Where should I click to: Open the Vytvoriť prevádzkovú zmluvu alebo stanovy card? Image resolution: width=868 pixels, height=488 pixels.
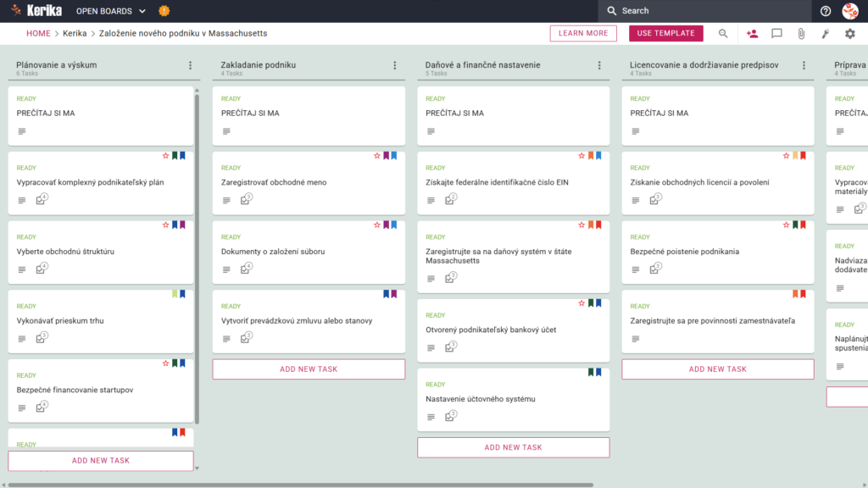[309, 321]
